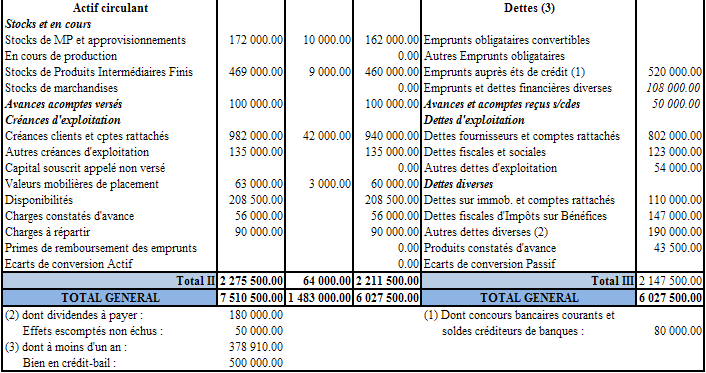Click the 10 000.00 depreciation cell

327,40
